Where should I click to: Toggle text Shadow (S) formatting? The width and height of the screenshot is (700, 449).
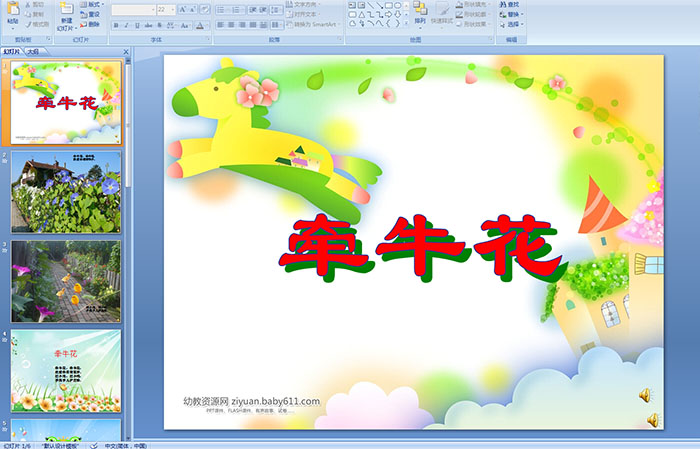[x=160, y=25]
